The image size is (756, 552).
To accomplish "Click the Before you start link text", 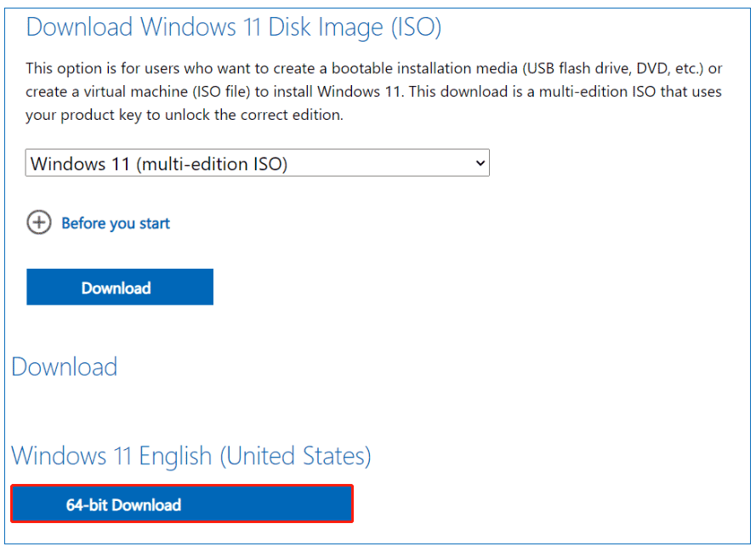I will [x=116, y=224].
